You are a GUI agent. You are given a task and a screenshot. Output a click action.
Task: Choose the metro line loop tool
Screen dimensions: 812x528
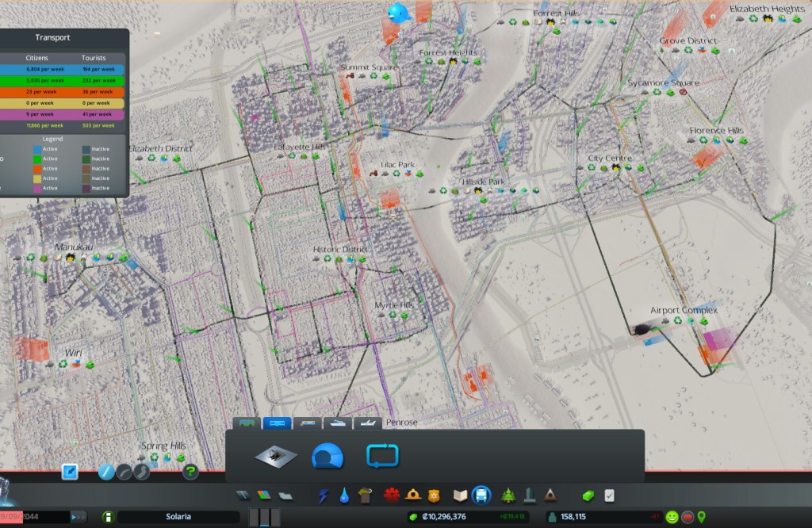coord(382,456)
